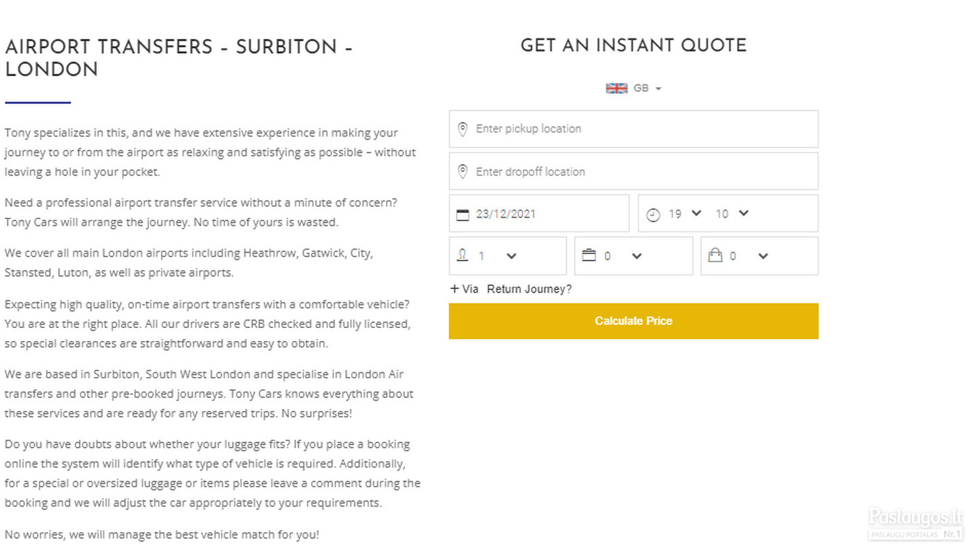980x556 pixels.
Task: Click the clock icon beside time
Action: coord(653,215)
